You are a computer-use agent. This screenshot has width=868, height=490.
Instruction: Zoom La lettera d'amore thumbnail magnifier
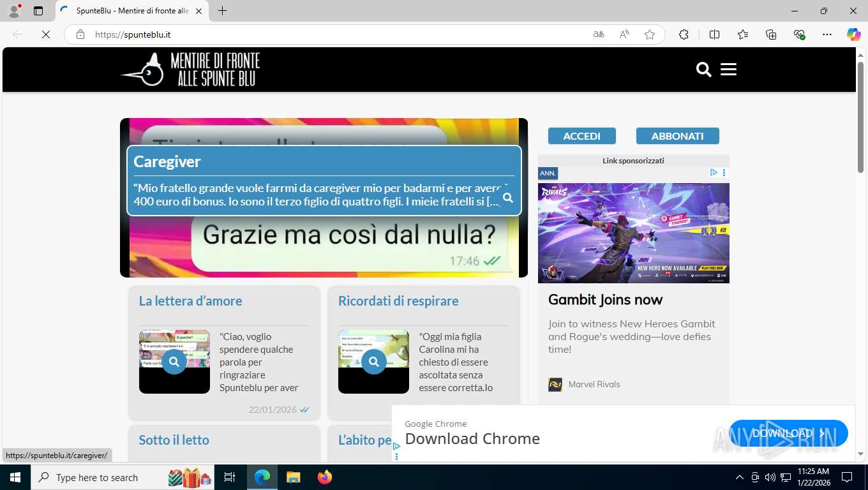point(174,362)
